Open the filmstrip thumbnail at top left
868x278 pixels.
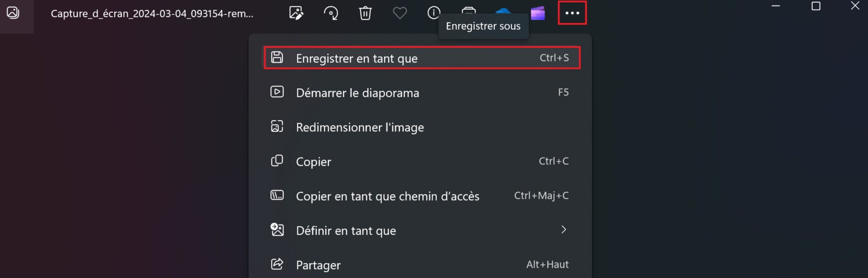pos(13,13)
